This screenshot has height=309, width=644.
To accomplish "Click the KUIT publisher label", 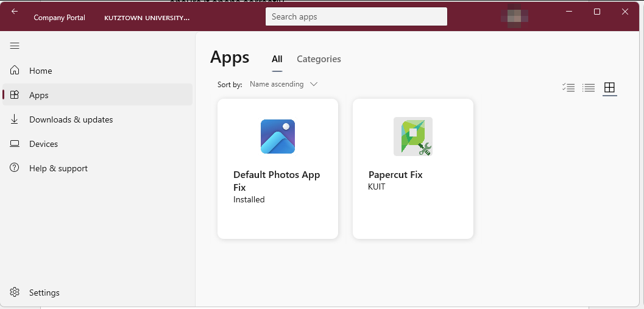I will pyautogui.click(x=377, y=187).
